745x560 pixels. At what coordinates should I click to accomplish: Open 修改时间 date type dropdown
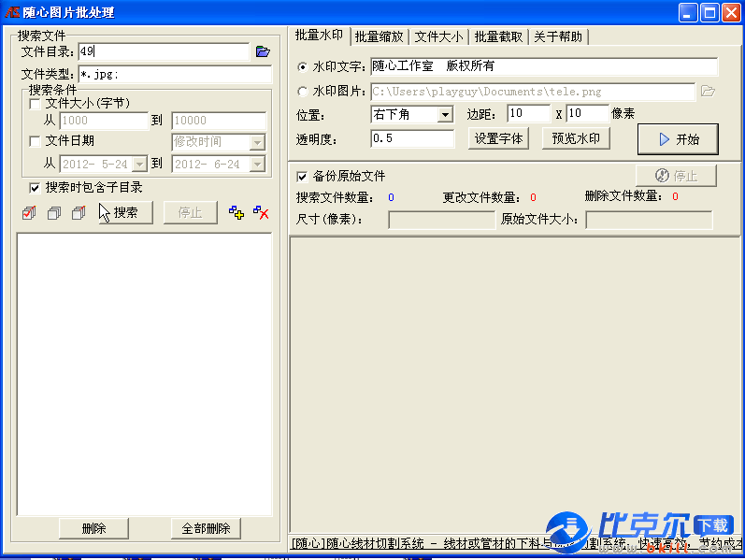(257, 142)
